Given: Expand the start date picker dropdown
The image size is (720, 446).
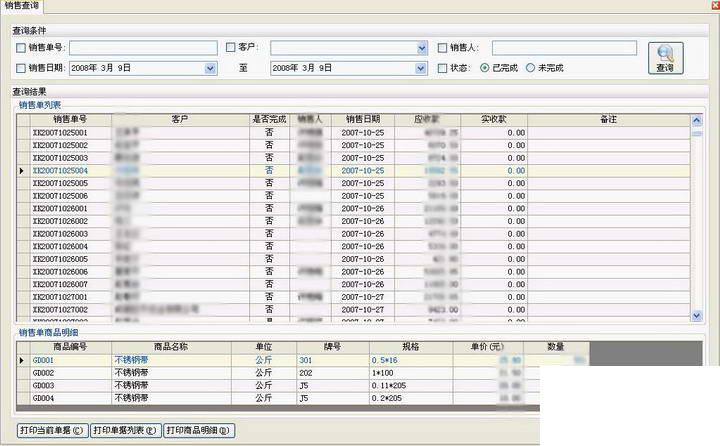Looking at the screenshot, I should [x=210, y=68].
